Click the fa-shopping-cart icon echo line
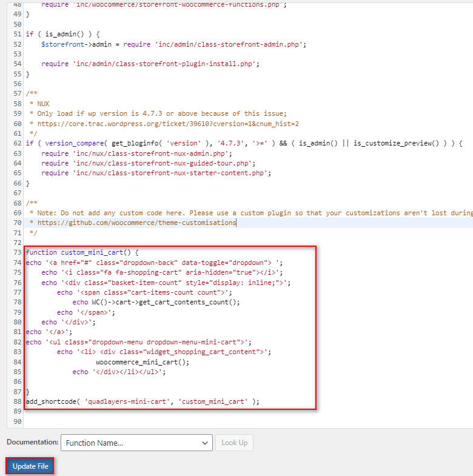The height and width of the screenshot is (476, 473). pos(162,272)
